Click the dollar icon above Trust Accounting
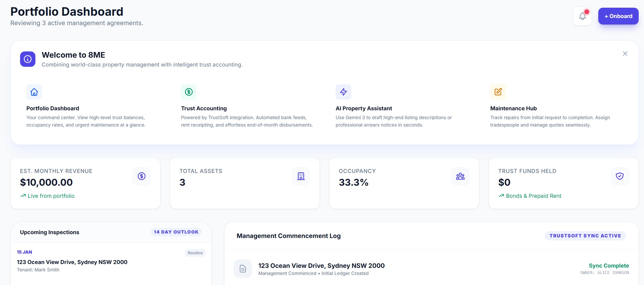 pos(189,92)
